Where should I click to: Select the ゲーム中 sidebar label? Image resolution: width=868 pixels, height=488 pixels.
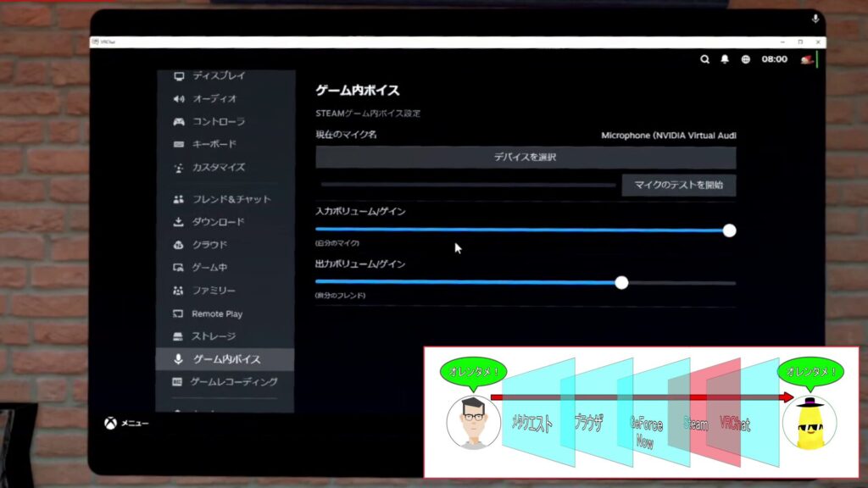209,268
